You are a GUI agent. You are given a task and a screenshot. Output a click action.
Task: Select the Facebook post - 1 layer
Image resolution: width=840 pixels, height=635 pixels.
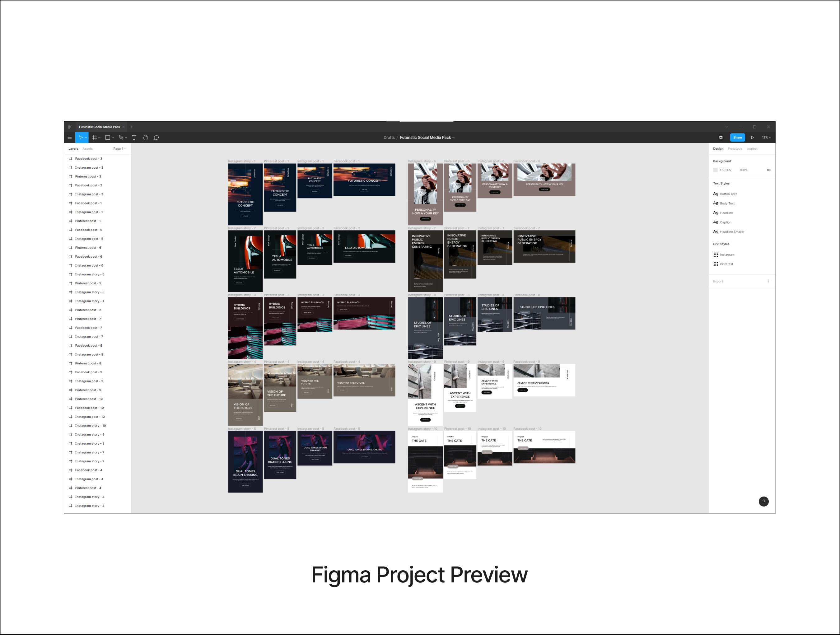[98, 203]
